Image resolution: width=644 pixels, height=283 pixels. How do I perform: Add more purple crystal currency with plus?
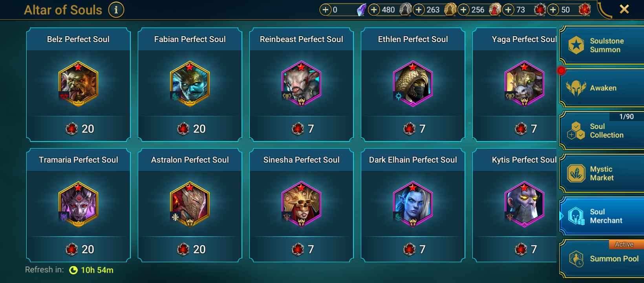click(326, 9)
